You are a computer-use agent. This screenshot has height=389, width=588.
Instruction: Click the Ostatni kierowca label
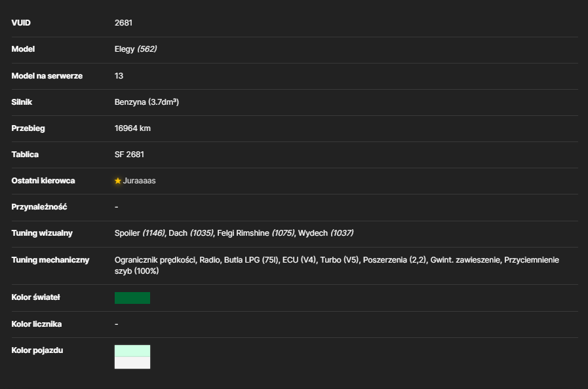coord(43,181)
